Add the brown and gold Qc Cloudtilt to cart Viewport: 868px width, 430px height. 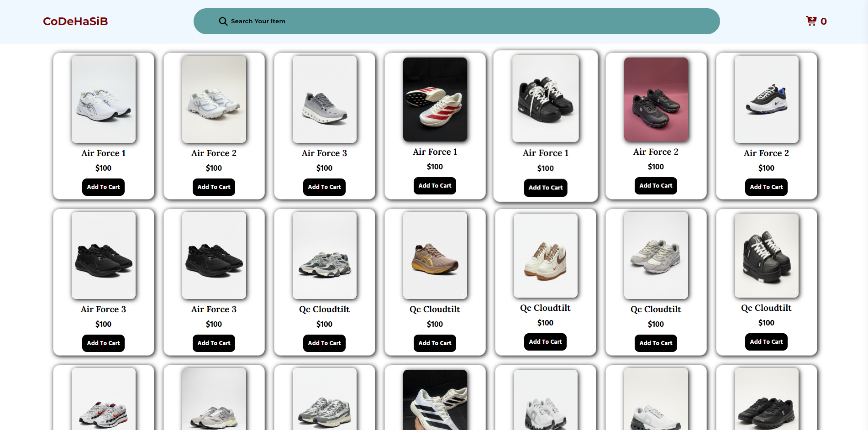[435, 343]
